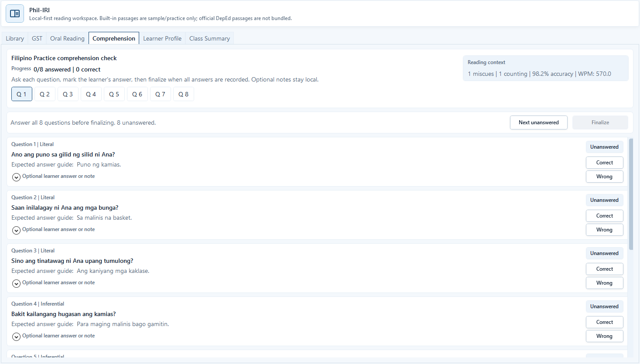This screenshot has height=364, width=640.
Task: Click question text 'Saan inilalagay ni Ana ang mga bunga?'
Action: (65, 208)
